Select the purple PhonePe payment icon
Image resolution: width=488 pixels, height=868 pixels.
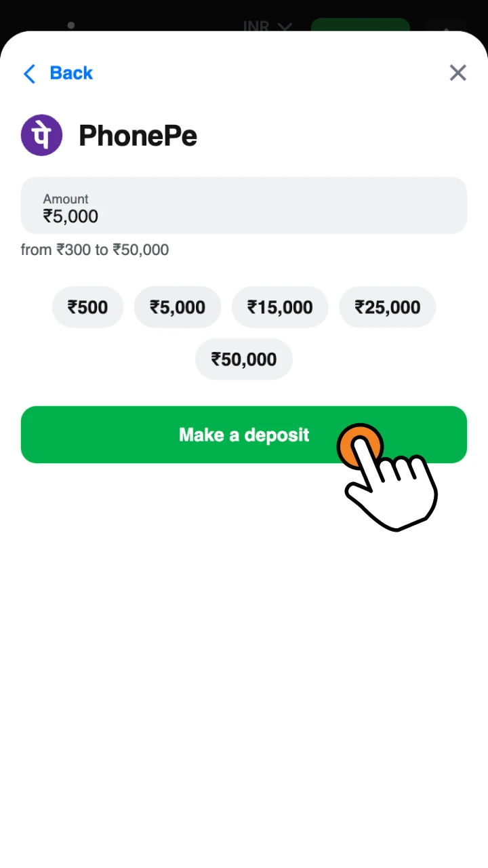pos(41,135)
